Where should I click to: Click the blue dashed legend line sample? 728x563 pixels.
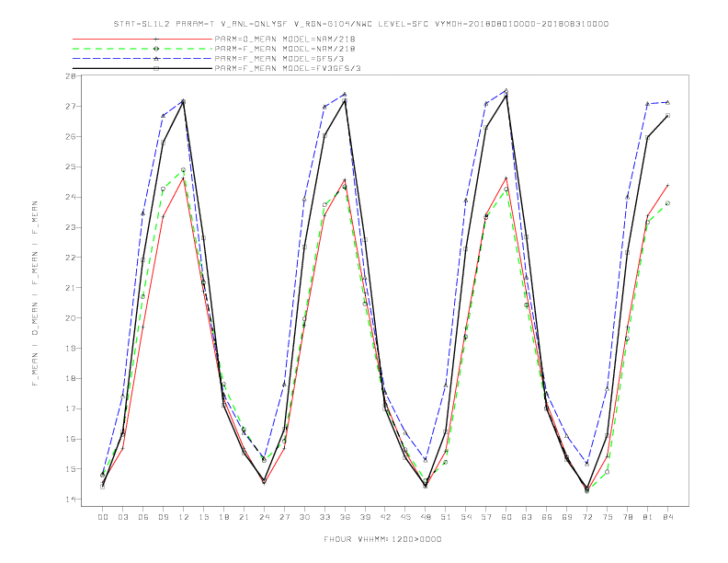[142, 59]
